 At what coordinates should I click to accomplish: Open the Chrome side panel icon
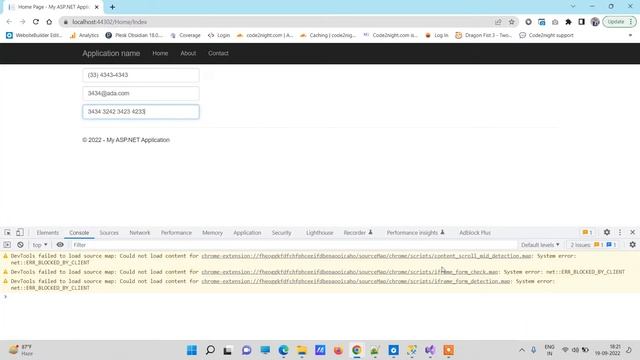tap(581, 22)
